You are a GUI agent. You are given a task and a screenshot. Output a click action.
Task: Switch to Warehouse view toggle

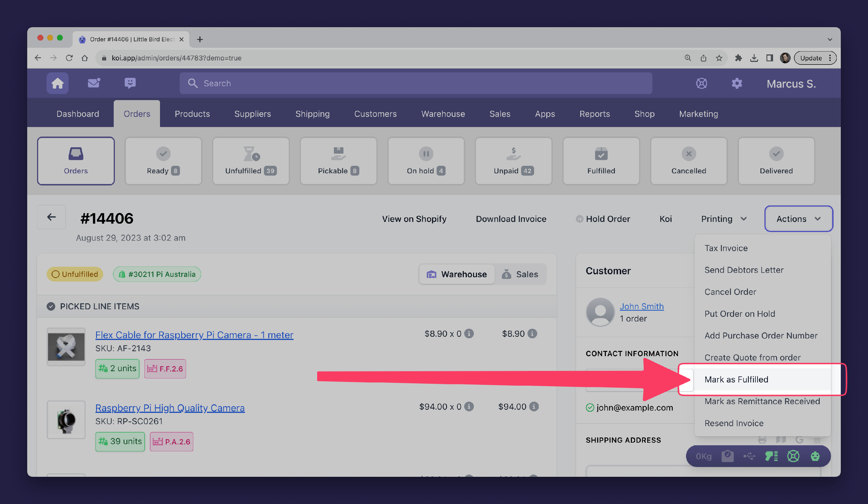[457, 274]
